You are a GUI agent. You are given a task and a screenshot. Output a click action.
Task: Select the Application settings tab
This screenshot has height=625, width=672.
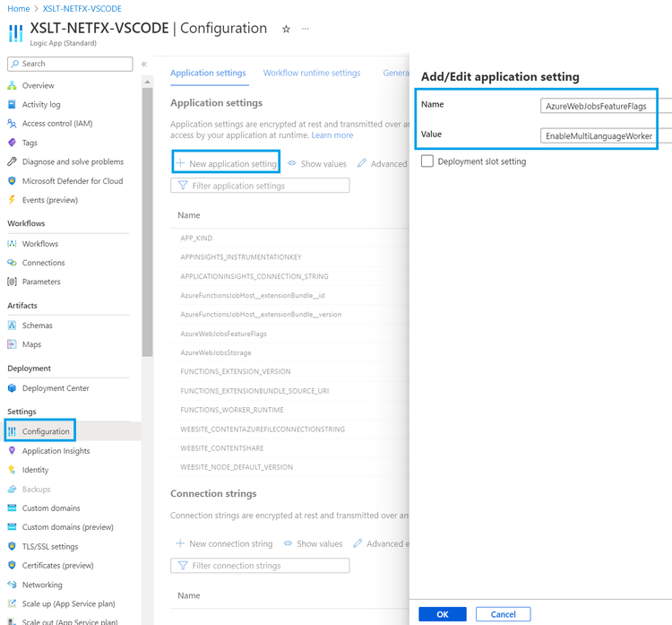coord(208,73)
